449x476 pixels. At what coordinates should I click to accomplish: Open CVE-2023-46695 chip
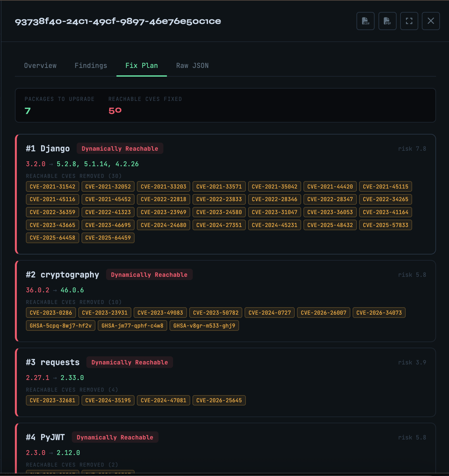(x=108, y=225)
